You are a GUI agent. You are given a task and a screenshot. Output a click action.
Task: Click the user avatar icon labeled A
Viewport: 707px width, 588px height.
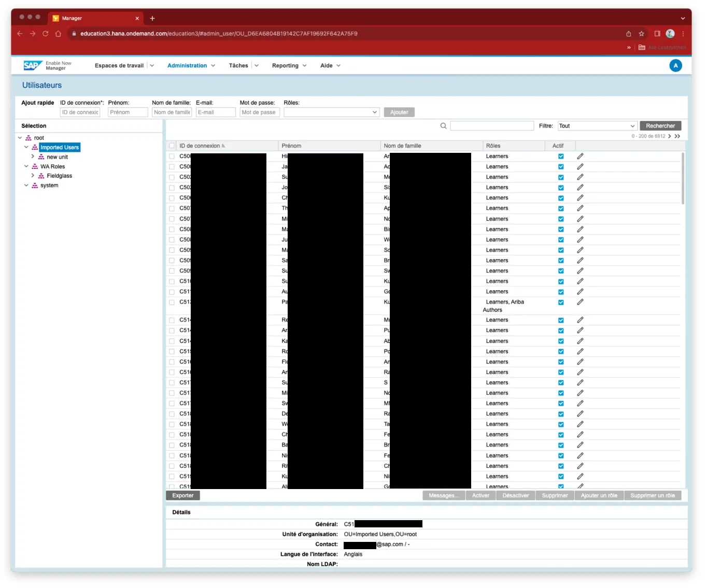pyautogui.click(x=675, y=66)
